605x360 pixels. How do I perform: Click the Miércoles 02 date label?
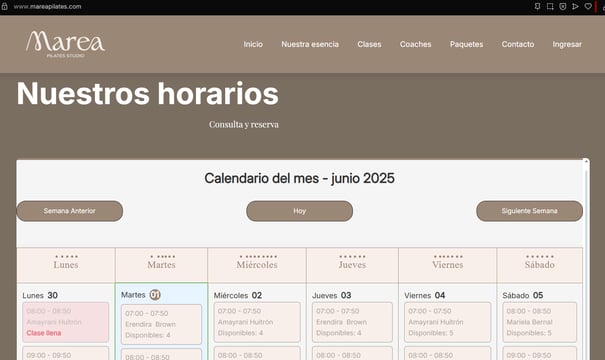[x=238, y=296]
